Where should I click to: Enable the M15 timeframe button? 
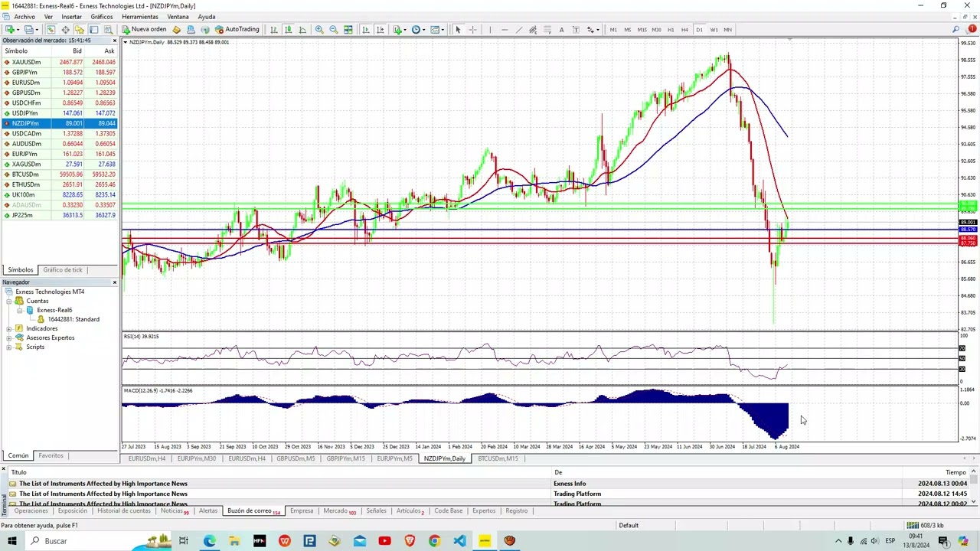point(642,30)
